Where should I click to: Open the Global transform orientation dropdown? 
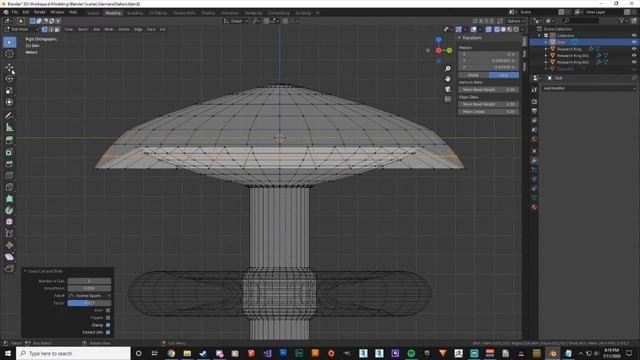point(236,21)
